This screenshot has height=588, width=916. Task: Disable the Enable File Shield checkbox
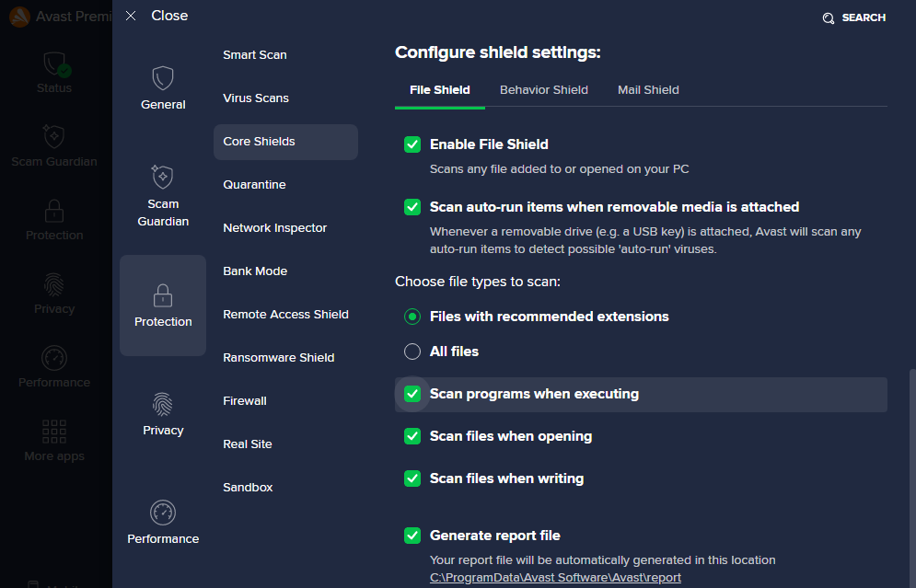click(x=412, y=144)
